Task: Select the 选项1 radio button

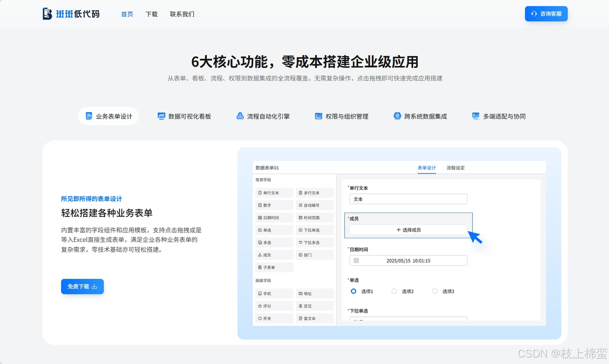Action: (x=354, y=292)
